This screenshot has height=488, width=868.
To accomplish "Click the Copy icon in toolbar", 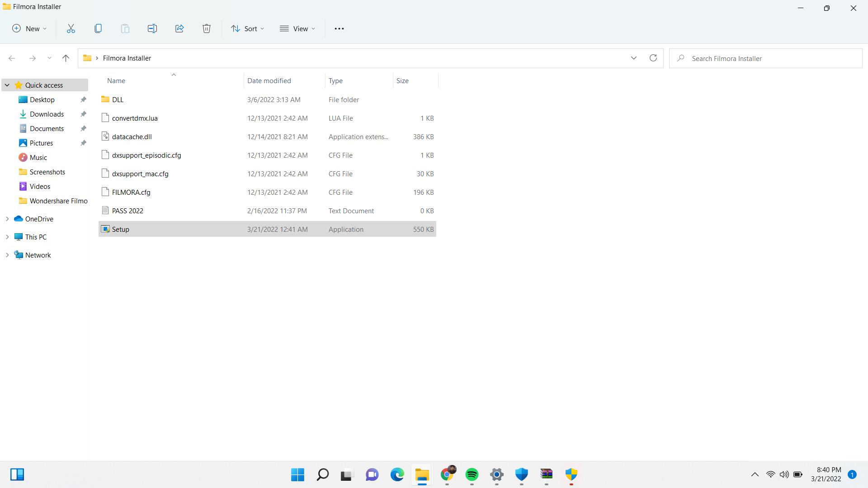I will 98,28.
